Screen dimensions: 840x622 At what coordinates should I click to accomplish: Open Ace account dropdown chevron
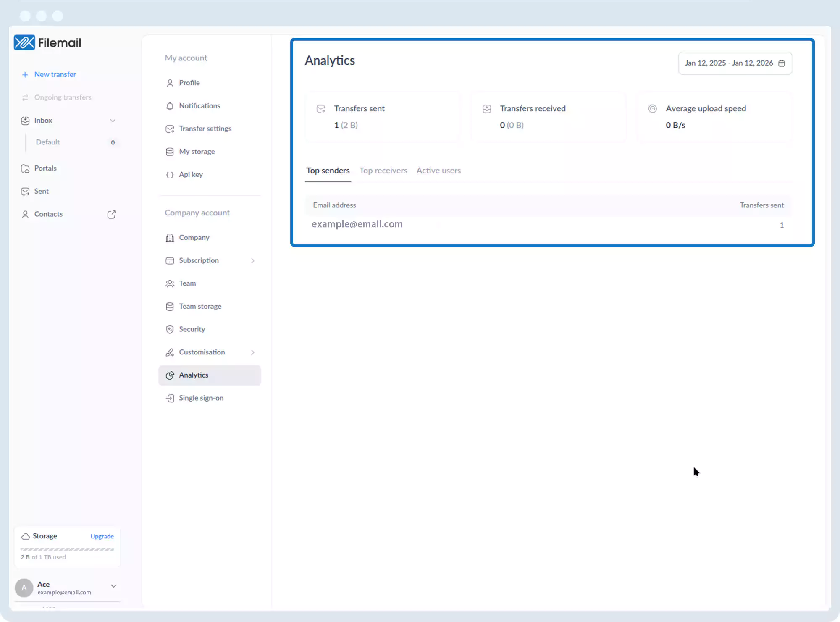[113, 586]
